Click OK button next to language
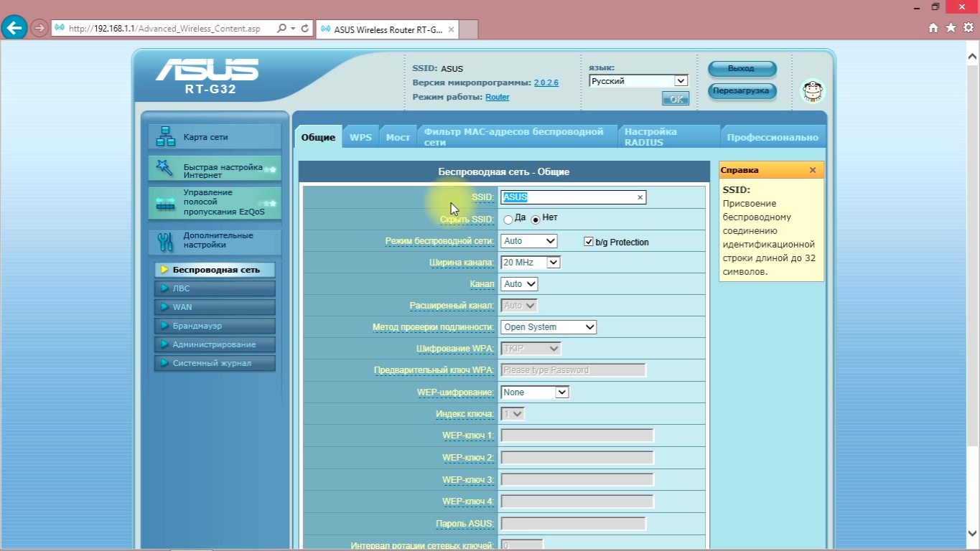980x551 pixels. pos(676,99)
